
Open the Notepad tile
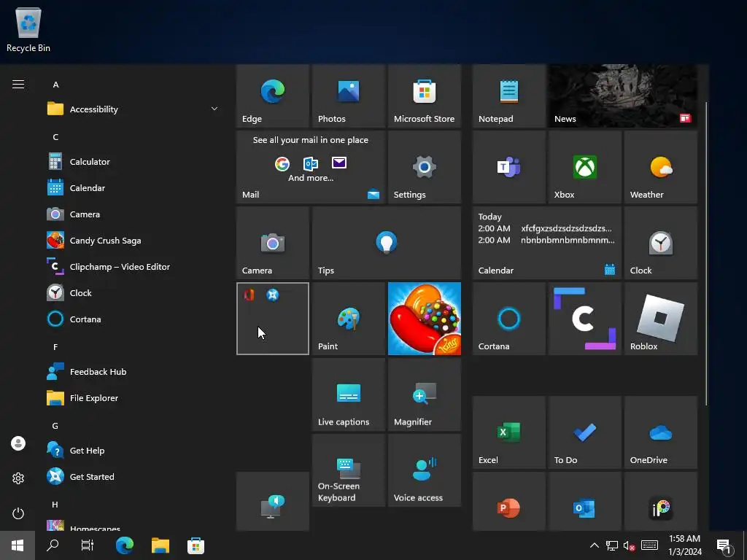508,96
